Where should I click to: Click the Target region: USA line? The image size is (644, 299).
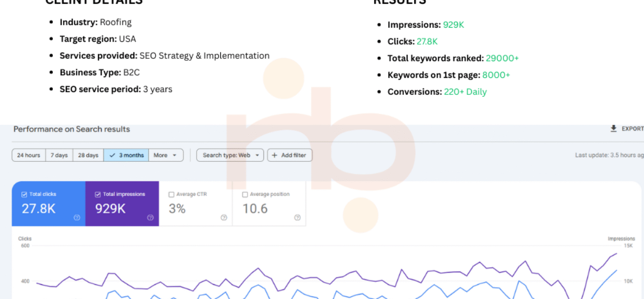click(x=98, y=39)
